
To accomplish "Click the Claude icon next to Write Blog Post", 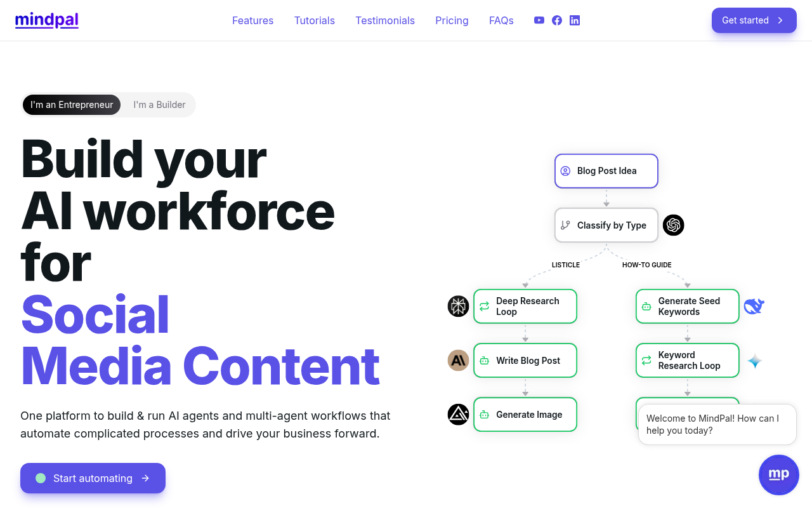I will click(x=458, y=360).
